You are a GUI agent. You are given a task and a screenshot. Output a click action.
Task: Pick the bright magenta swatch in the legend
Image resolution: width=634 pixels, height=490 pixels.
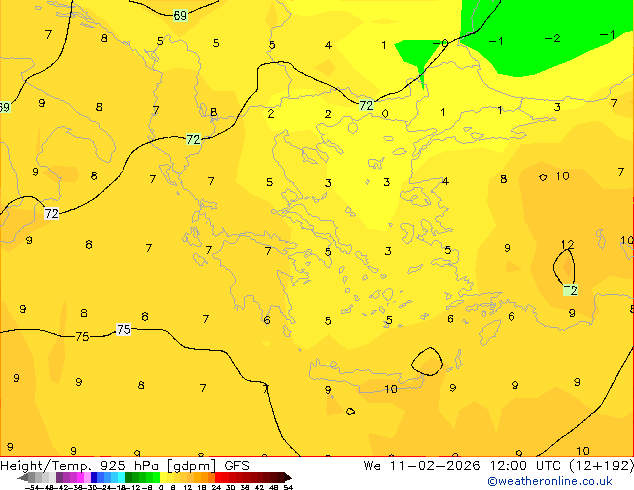click(x=80, y=477)
